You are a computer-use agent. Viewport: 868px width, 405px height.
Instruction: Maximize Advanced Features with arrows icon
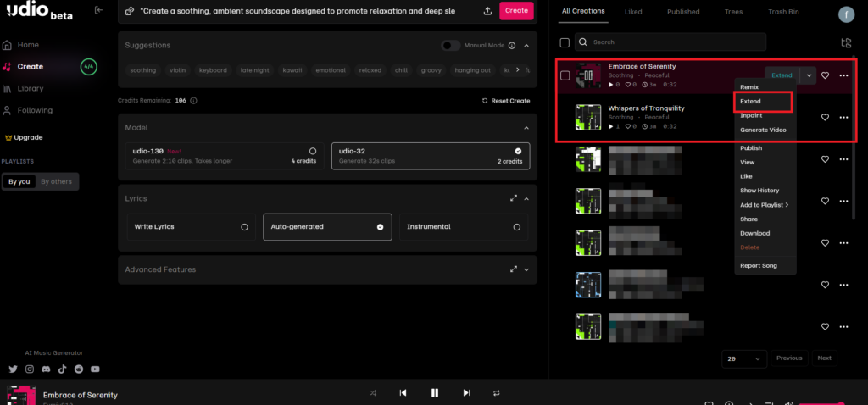[513, 269]
